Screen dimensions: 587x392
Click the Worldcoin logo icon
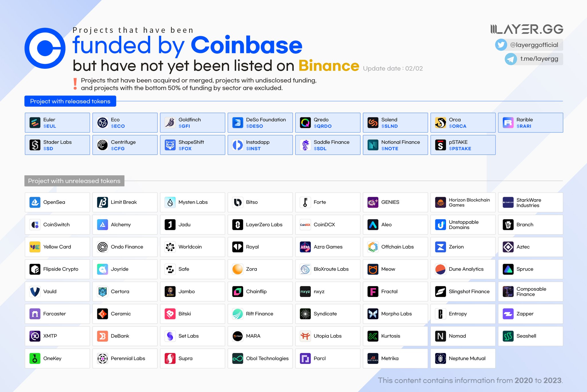pos(170,247)
